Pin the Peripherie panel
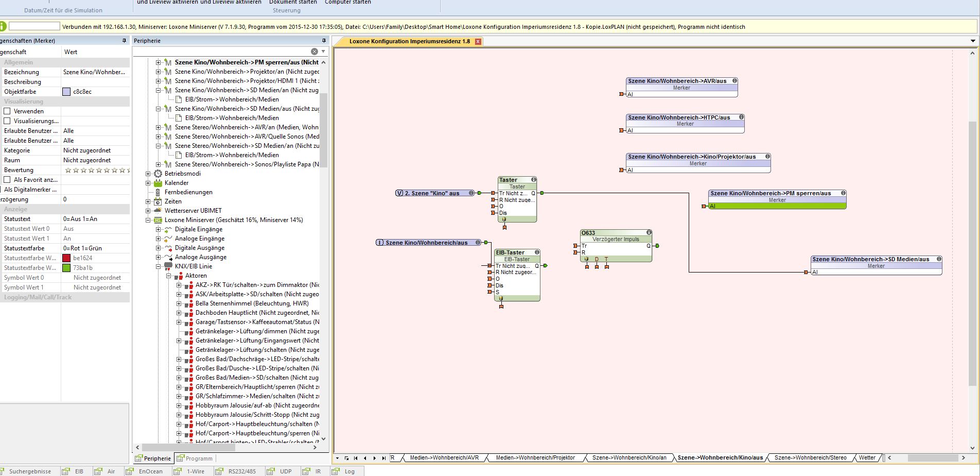 [324, 41]
